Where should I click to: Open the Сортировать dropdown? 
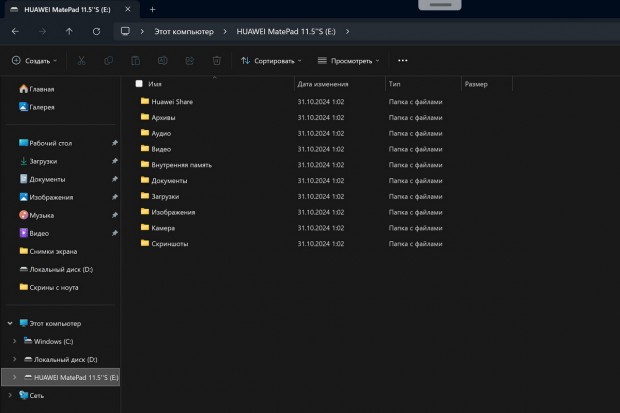click(271, 61)
